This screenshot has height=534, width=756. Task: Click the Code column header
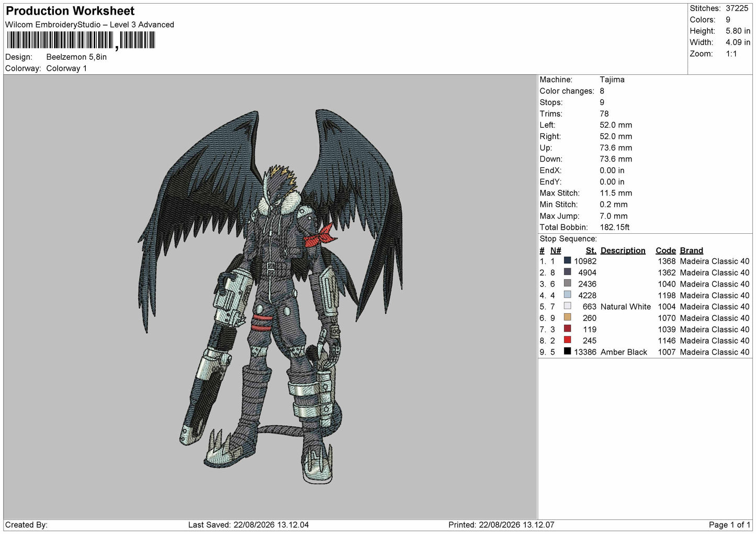click(666, 251)
